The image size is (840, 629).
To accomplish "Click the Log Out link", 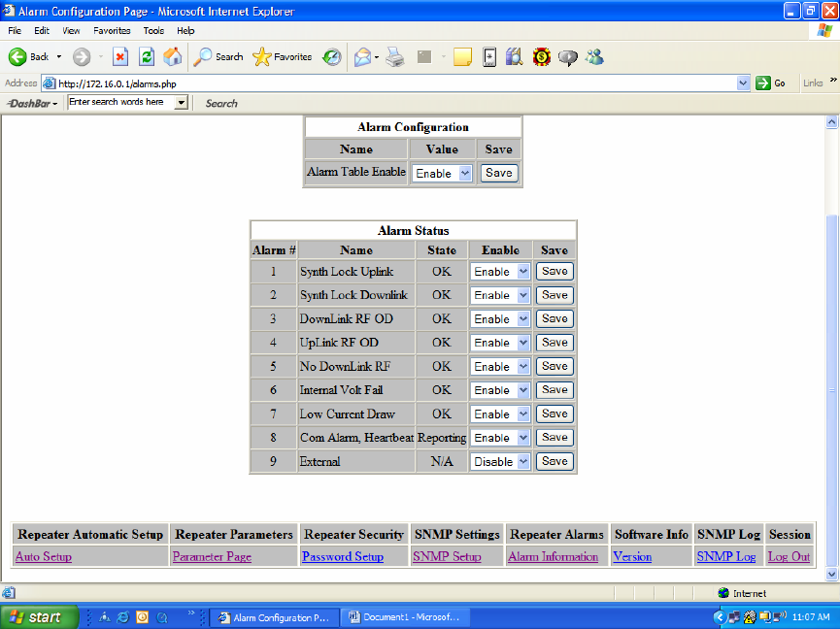I will click(789, 557).
